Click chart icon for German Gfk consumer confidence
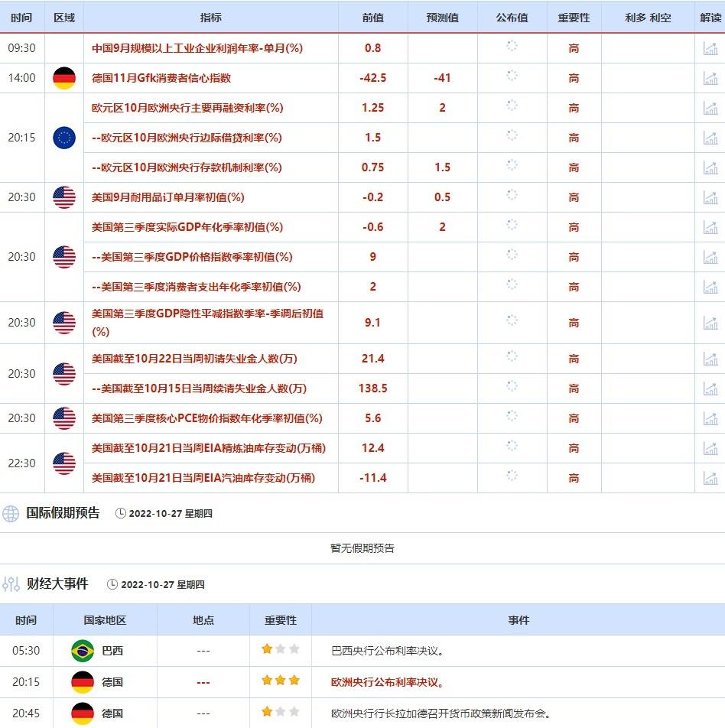The height and width of the screenshot is (728, 725). pyautogui.click(x=710, y=78)
